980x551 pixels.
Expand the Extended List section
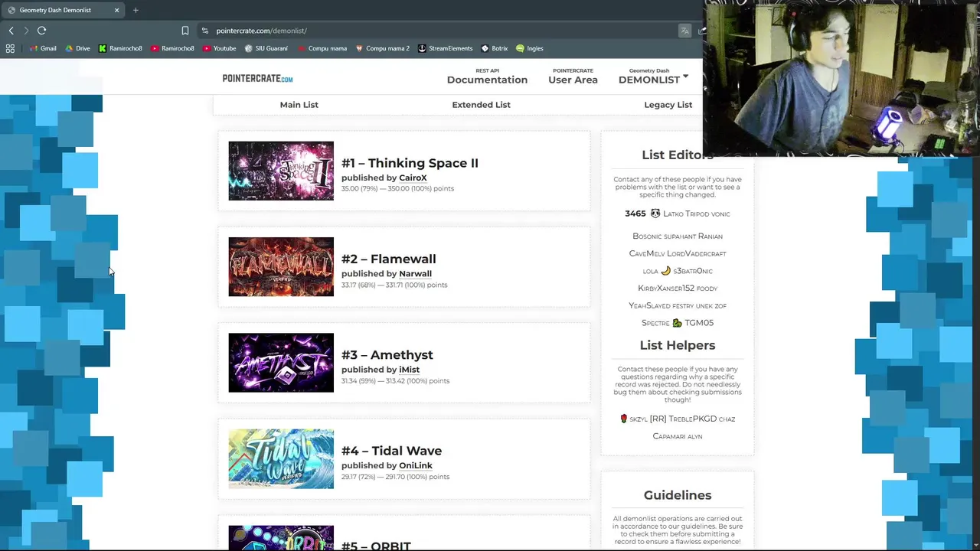tap(481, 105)
